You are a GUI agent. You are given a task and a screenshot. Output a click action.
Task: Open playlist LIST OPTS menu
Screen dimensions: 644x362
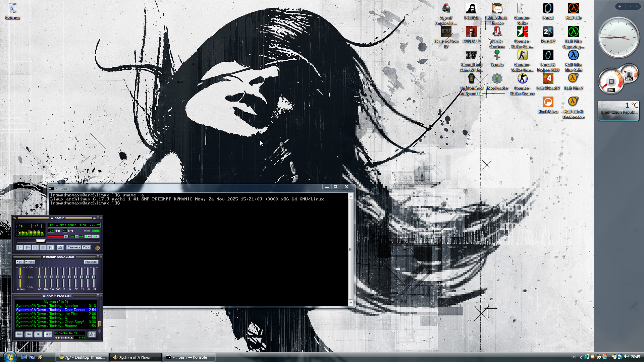pos(92,335)
